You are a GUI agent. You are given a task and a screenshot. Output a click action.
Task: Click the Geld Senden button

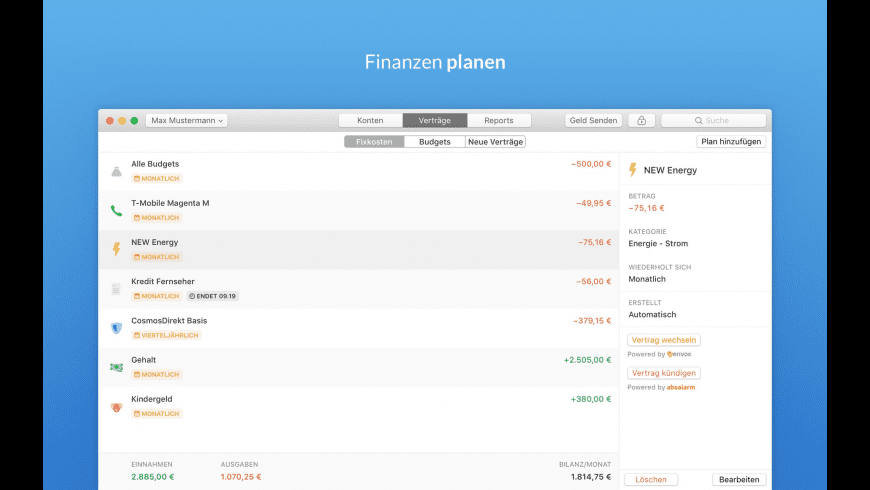593,120
